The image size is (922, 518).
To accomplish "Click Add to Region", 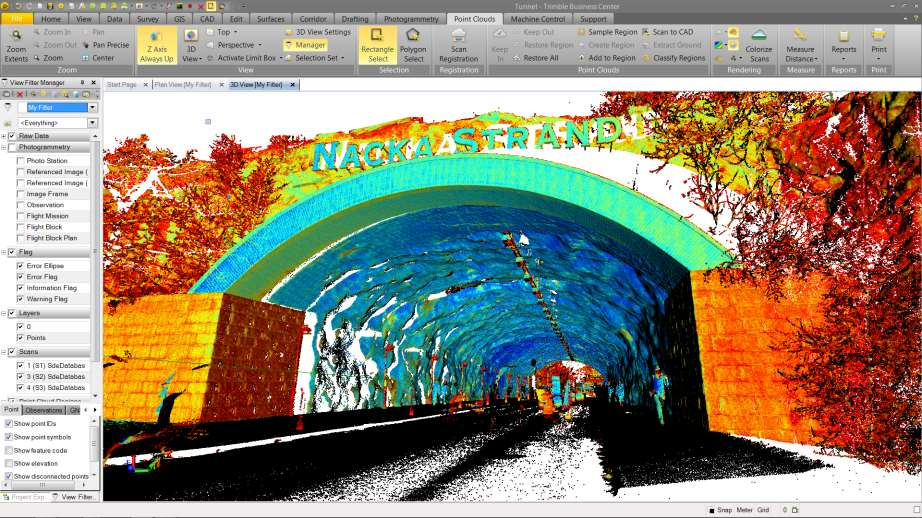I will click(607, 58).
